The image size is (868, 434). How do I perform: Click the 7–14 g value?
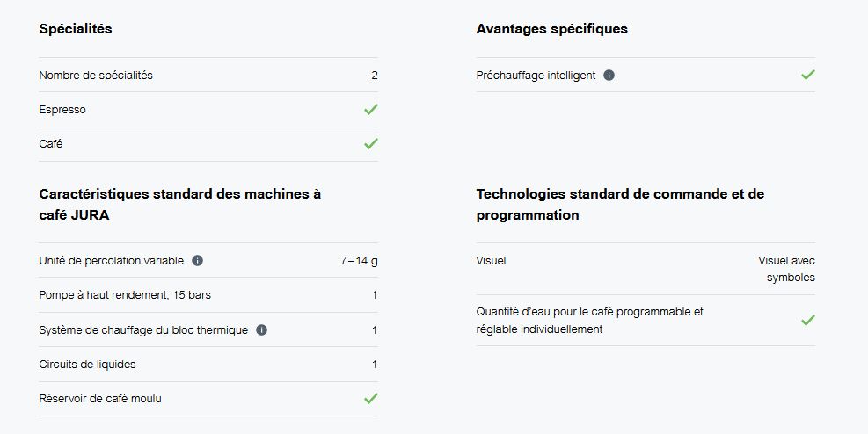tap(360, 260)
